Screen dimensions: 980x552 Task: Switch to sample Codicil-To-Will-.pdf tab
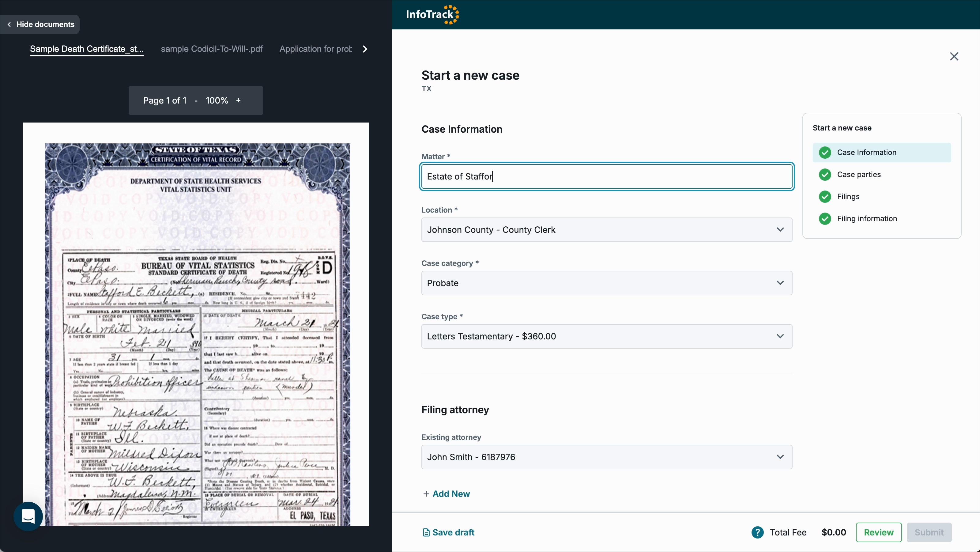(212, 49)
